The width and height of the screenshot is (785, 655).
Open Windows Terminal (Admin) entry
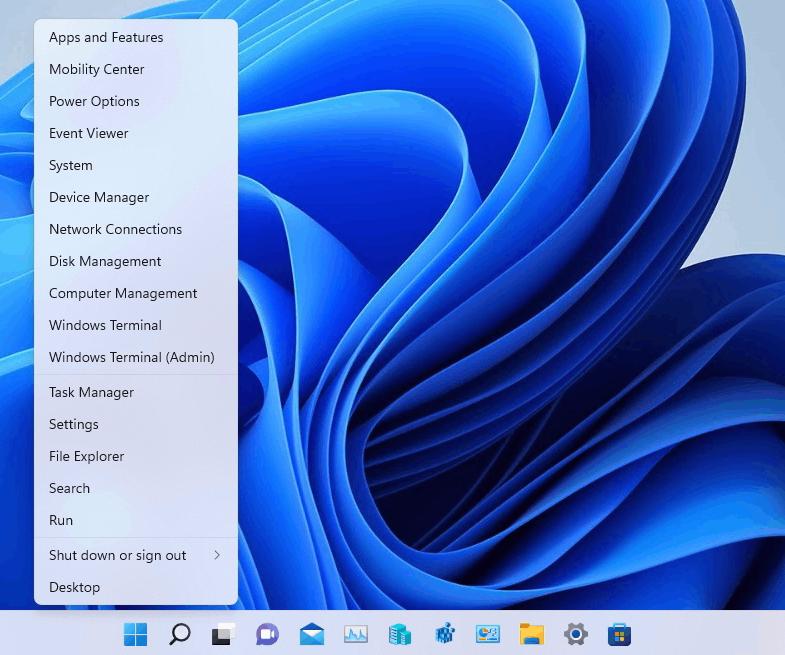coord(136,358)
